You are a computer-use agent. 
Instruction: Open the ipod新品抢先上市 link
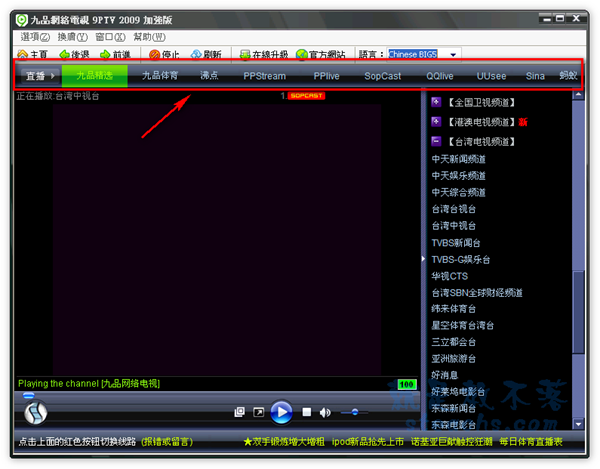(x=368, y=442)
